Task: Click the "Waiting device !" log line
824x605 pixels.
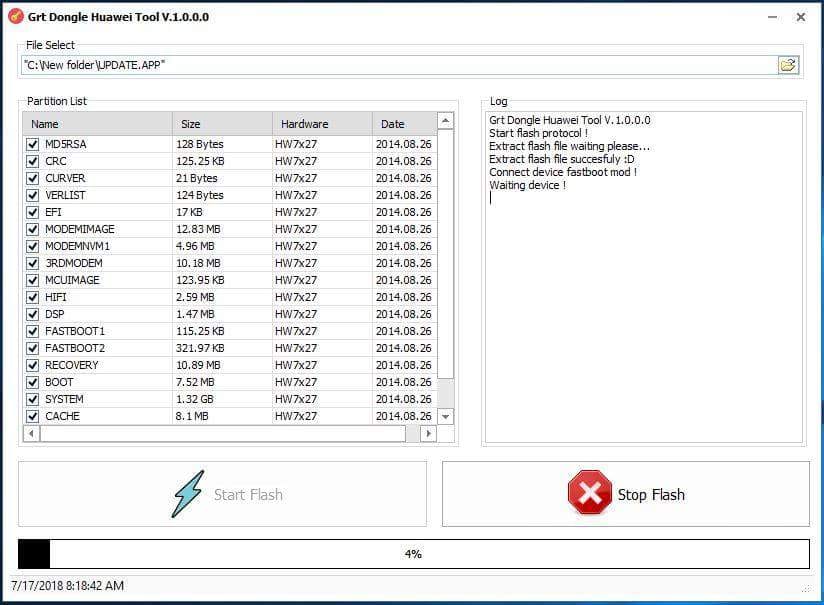Action: [528, 185]
